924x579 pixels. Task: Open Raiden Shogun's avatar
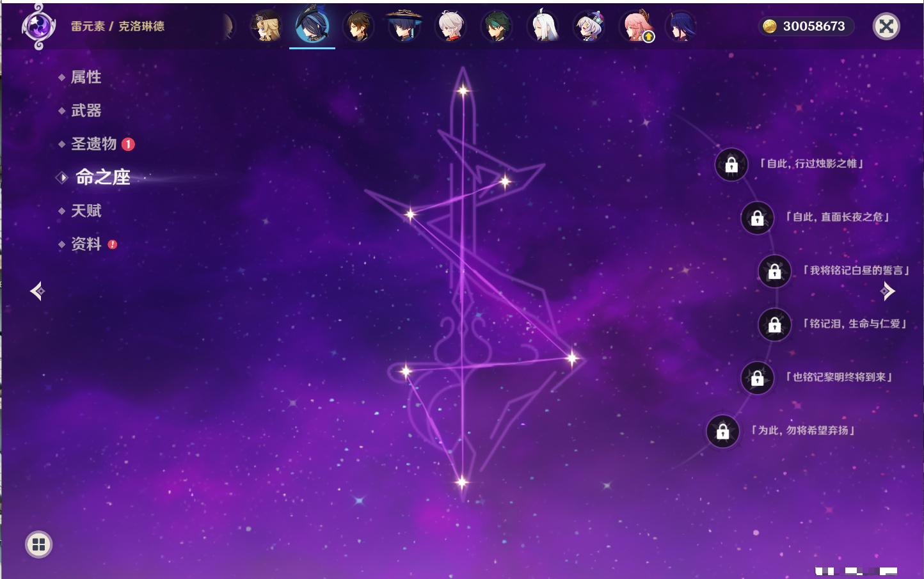[681, 26]
